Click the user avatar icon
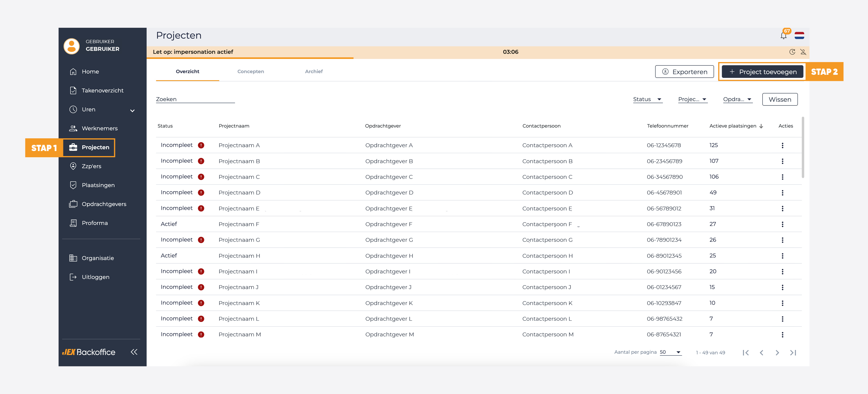The image size is (868, 394). tap(71, 46)
